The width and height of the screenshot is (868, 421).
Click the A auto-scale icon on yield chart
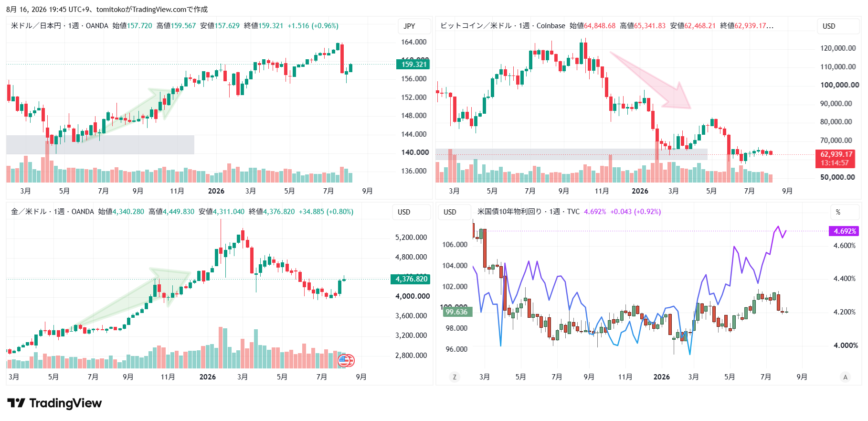tap(845, 377)
